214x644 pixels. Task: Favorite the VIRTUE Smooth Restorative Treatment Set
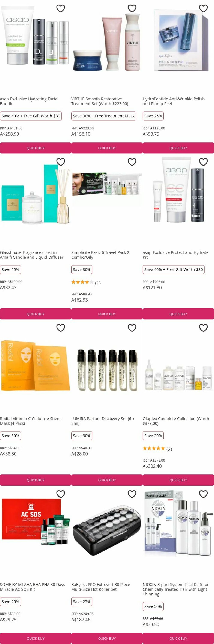click(132, 9)
